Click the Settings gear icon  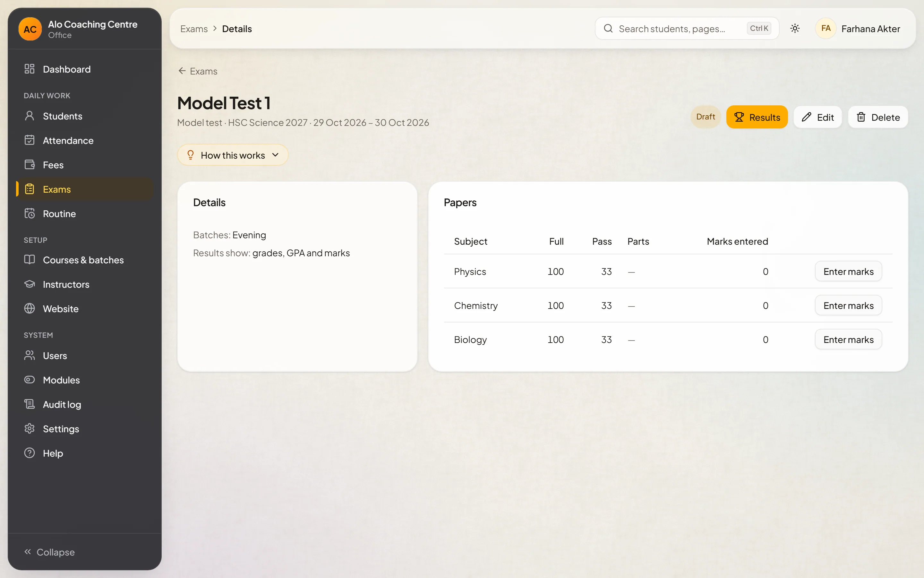pos(30,429)
